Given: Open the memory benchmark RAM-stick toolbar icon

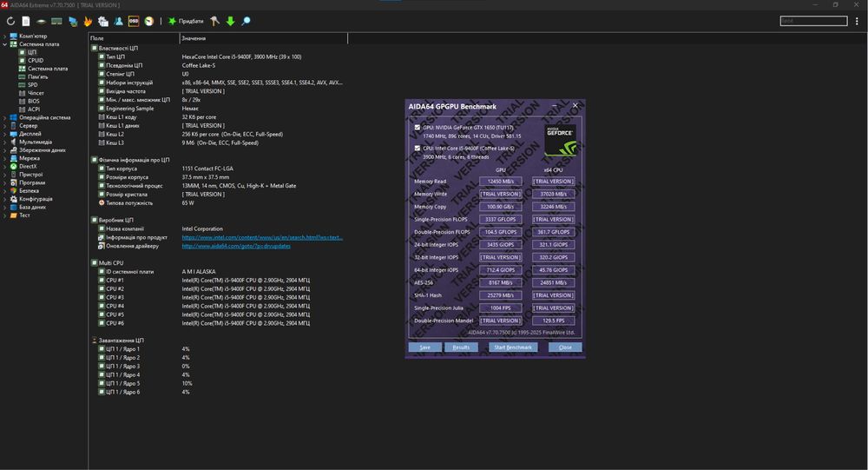Looking at the screenshot, I should [x=56, y=21].
